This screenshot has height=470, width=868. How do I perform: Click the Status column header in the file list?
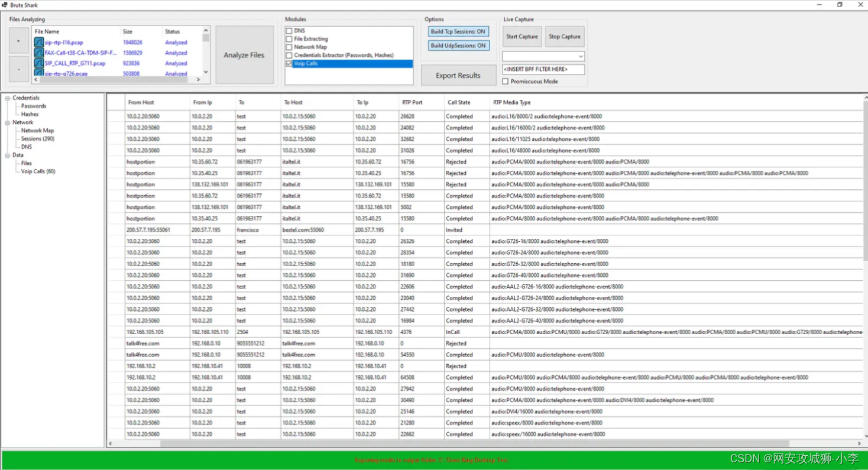tap(182, 31)
